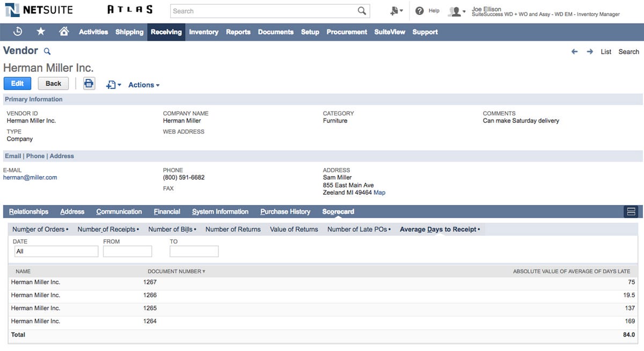Open the Receiving menu
Image resolution: width=644 pixels, height=351 pixels.
click(x=166, y=32)
